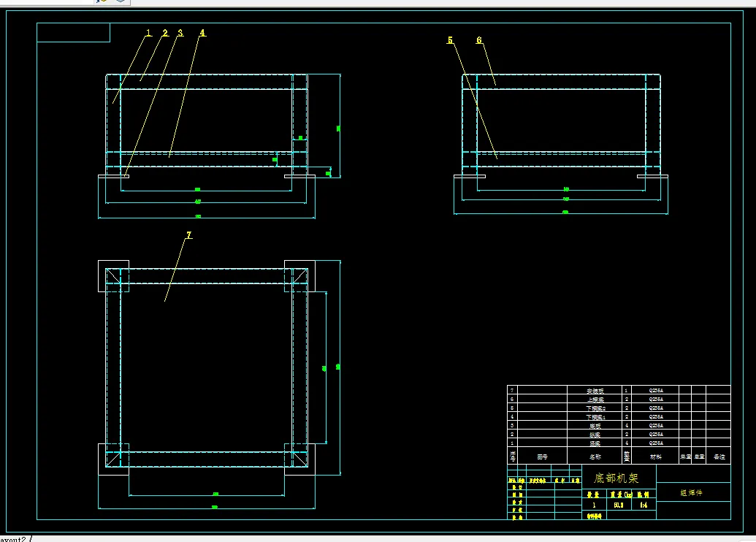Select the scale value 1:4

click(644, 505)
